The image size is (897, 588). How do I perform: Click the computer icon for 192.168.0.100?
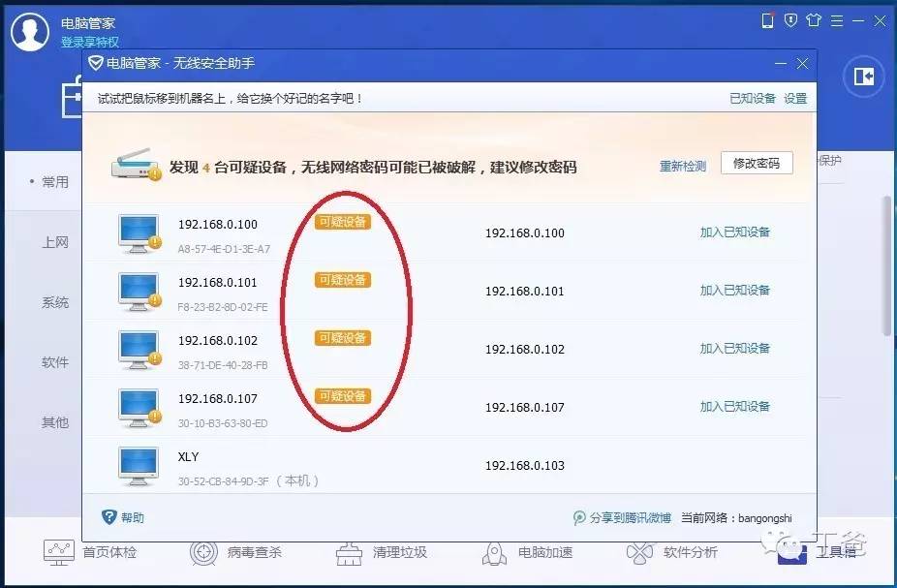[139, 233]
